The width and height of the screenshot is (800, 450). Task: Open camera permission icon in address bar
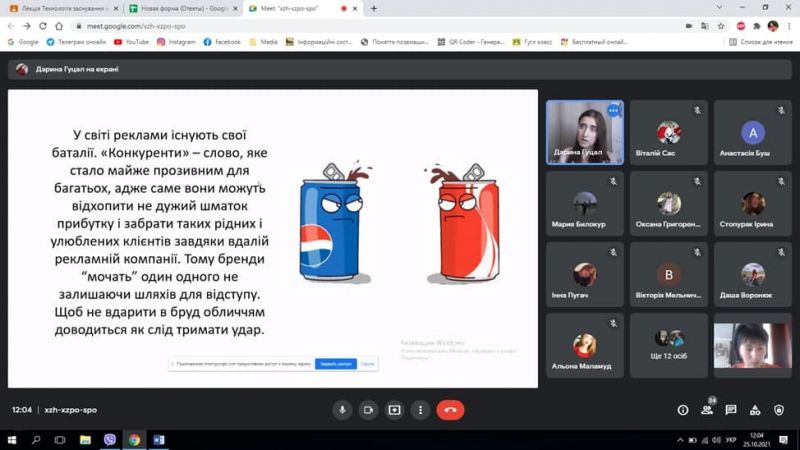(x=689, y=26)
